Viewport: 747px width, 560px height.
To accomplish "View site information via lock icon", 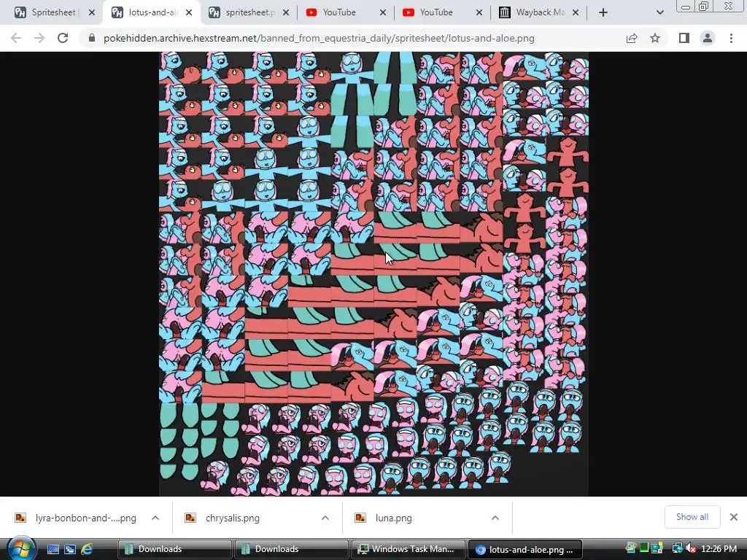I will (x=92, y=38).
